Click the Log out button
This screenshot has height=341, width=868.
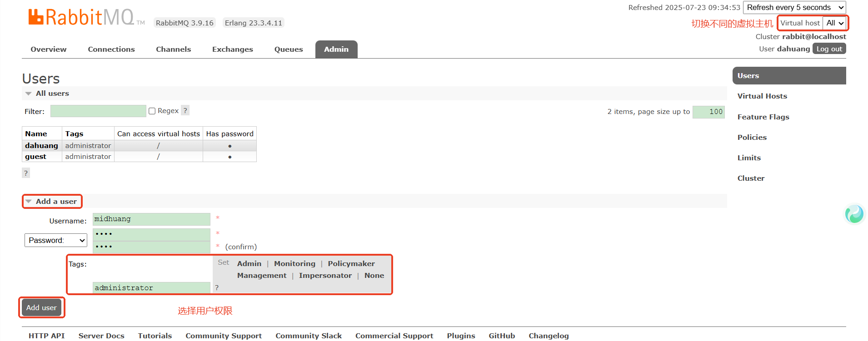tap(829, 49)
